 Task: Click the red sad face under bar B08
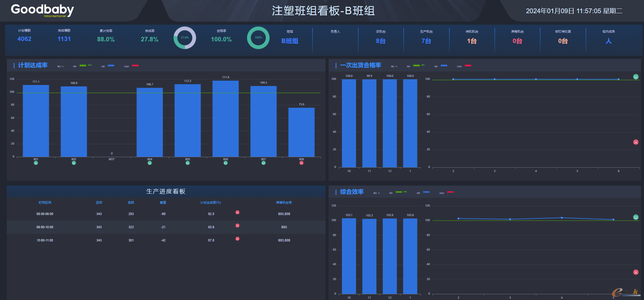(x=302, y=163)
